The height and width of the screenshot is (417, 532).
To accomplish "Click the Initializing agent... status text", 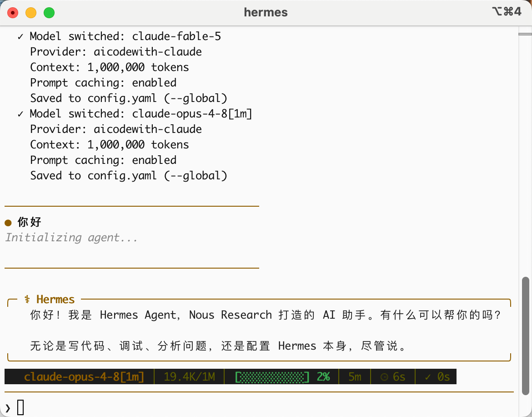I will click(x=71, y=237).
